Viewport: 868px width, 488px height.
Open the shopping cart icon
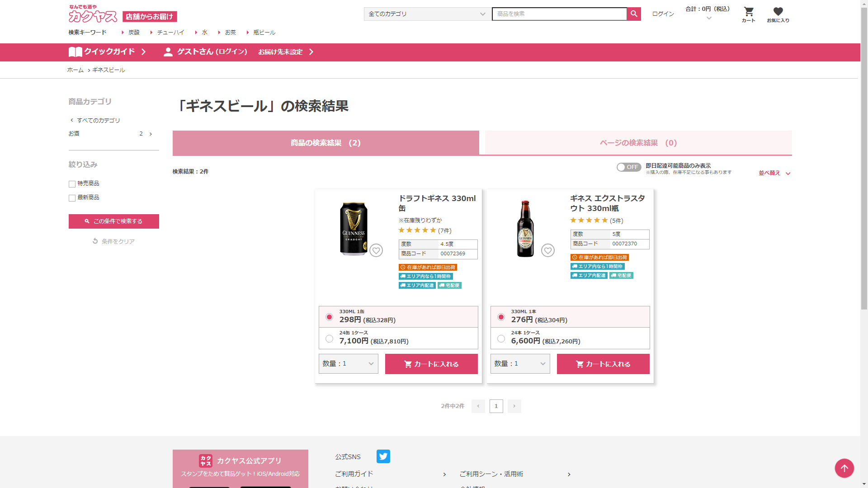pyautogui.click(x=749, y=12)
